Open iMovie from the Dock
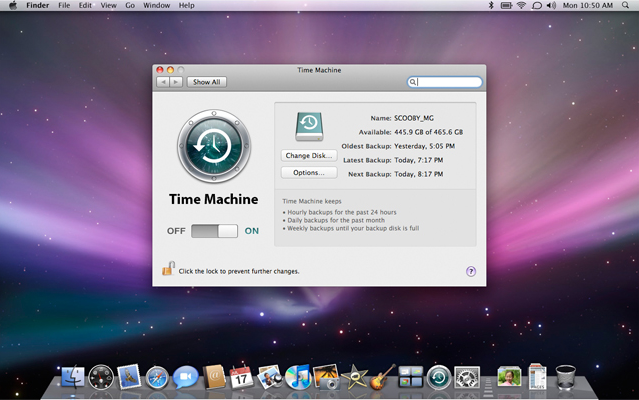This screenshot has width=639, height=400. 354,377
